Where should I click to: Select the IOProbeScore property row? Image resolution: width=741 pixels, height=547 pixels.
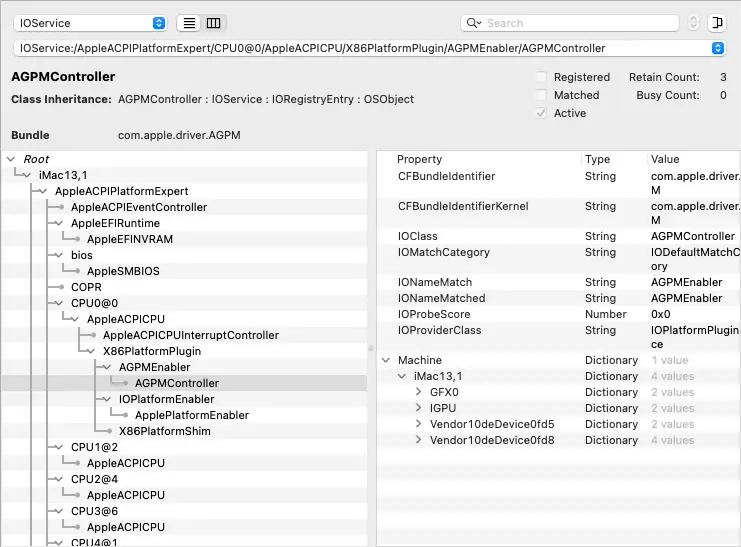(559, 314)
